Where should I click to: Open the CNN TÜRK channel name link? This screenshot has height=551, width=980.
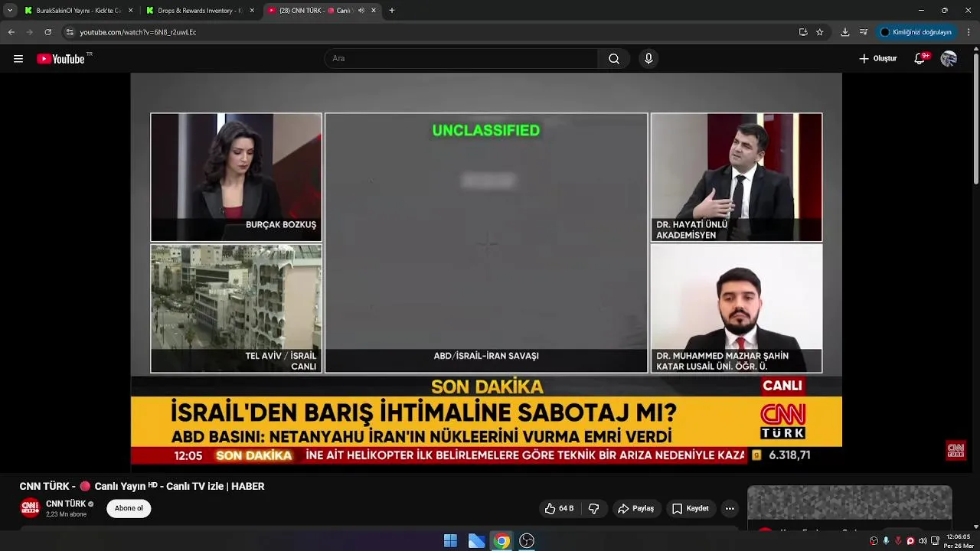point(66,504)
